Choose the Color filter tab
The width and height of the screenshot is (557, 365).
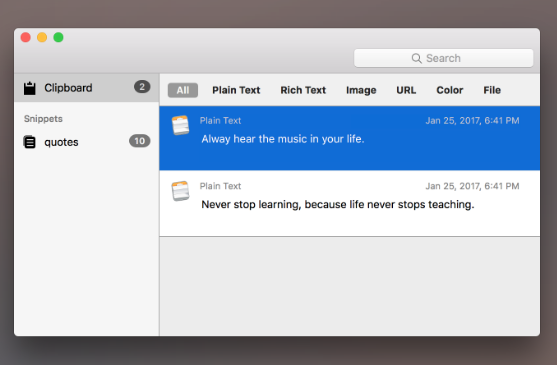pos(450,90)
